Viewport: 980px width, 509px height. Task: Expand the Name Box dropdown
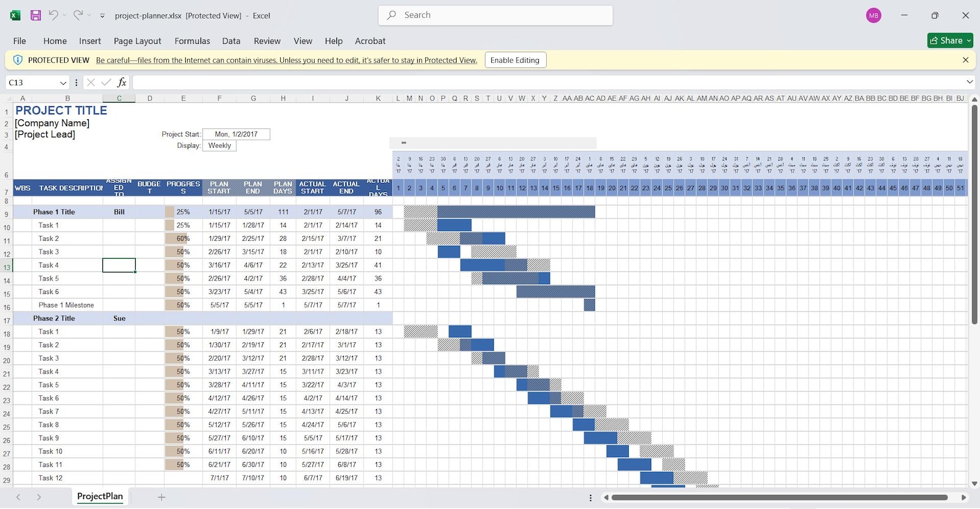pos(63,83)
